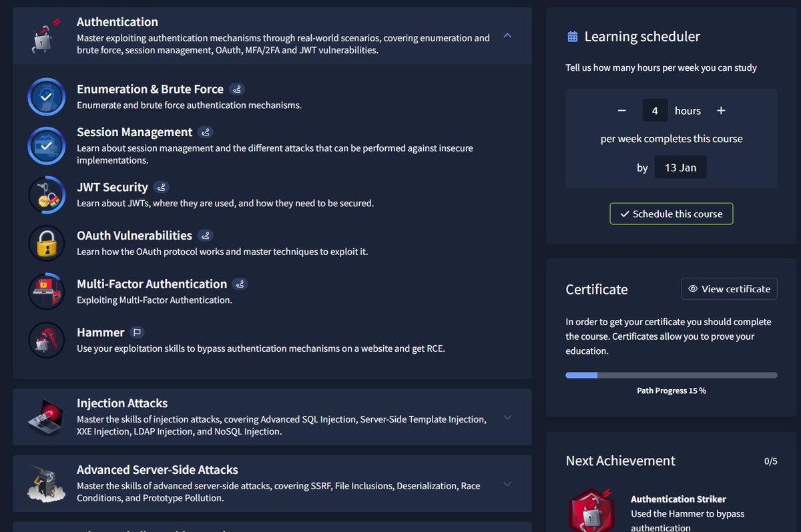Click the link icon beside Session Management
Screen dimensions: 801x532
[x=206, y=131]
